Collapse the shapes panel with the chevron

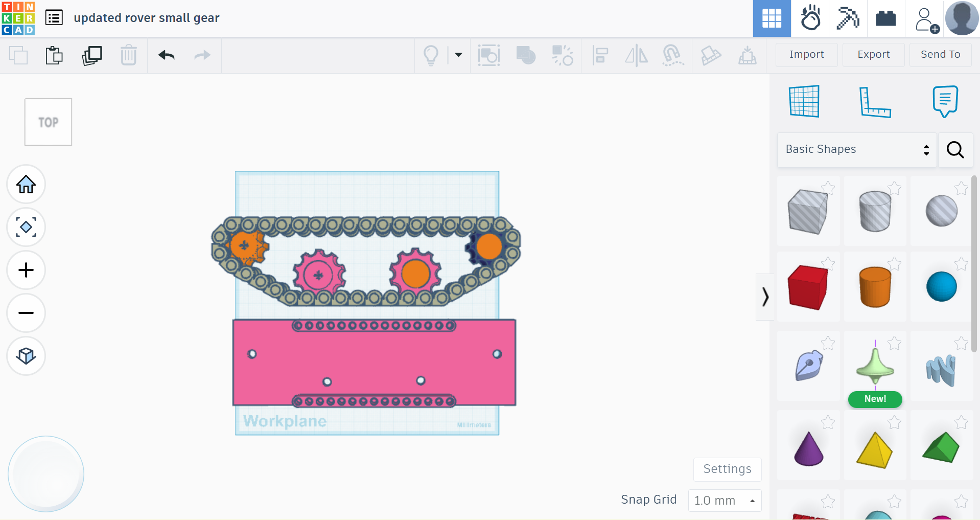pos(765,297)
